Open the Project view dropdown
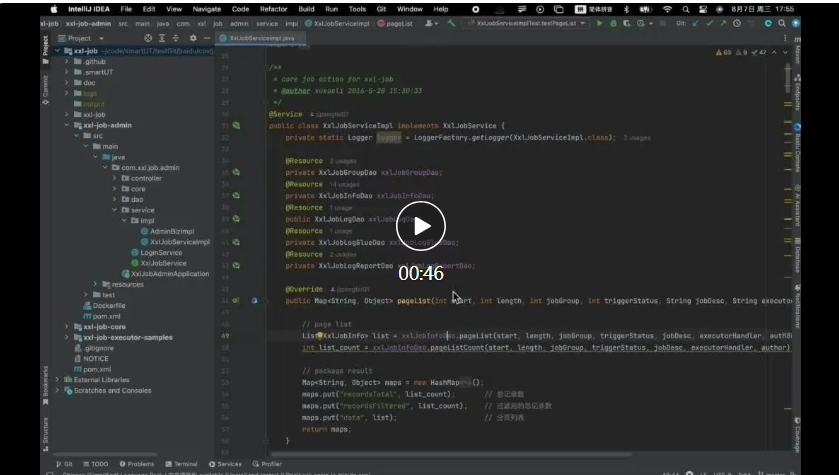 pyautogui.click(x=81, y=38)
